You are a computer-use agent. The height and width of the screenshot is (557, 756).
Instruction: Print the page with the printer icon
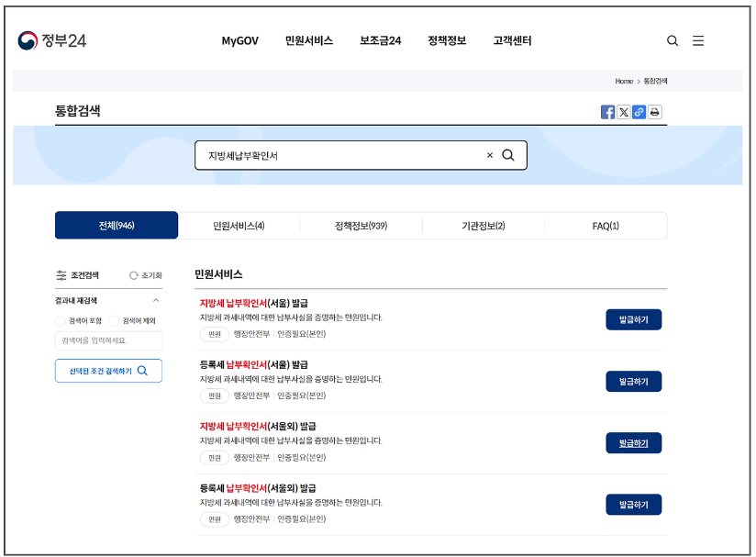(654, 112)
